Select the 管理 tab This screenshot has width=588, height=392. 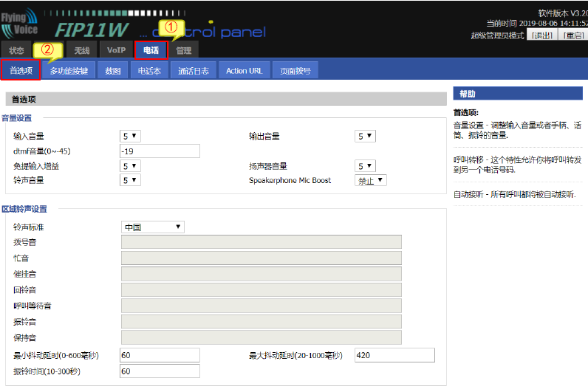point(183,50)
